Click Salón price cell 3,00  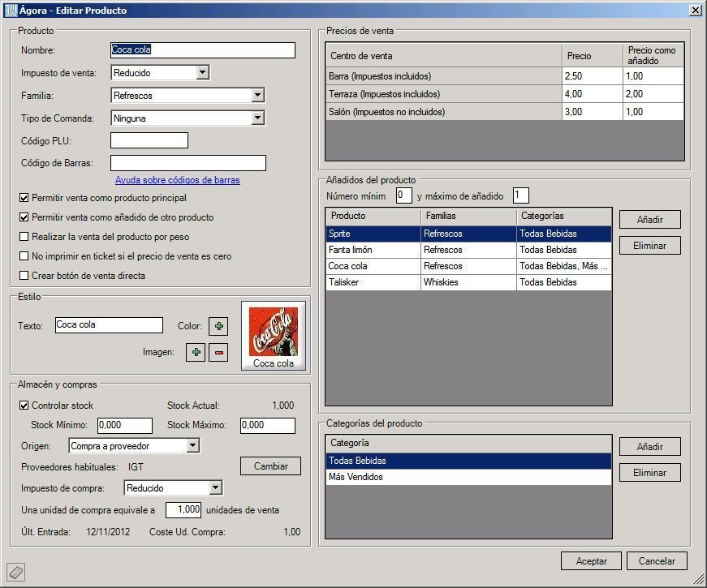coord(592,112)
